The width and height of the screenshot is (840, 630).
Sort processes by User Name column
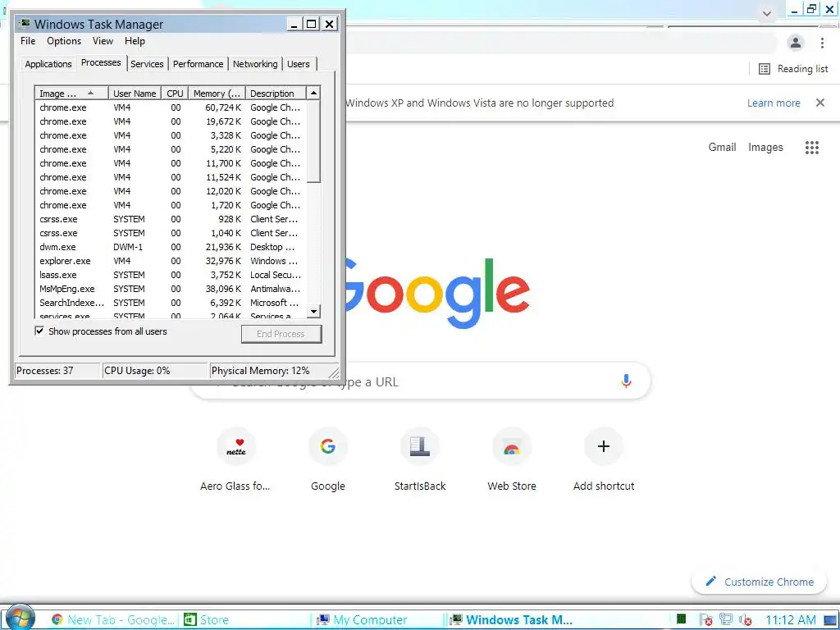coord(135,94)
